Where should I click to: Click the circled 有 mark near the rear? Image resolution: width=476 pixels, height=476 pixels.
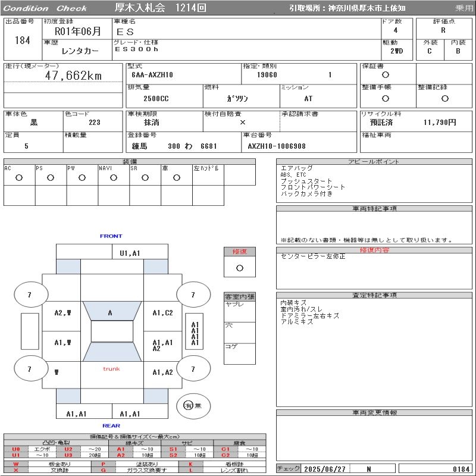[x=189, y=405]
